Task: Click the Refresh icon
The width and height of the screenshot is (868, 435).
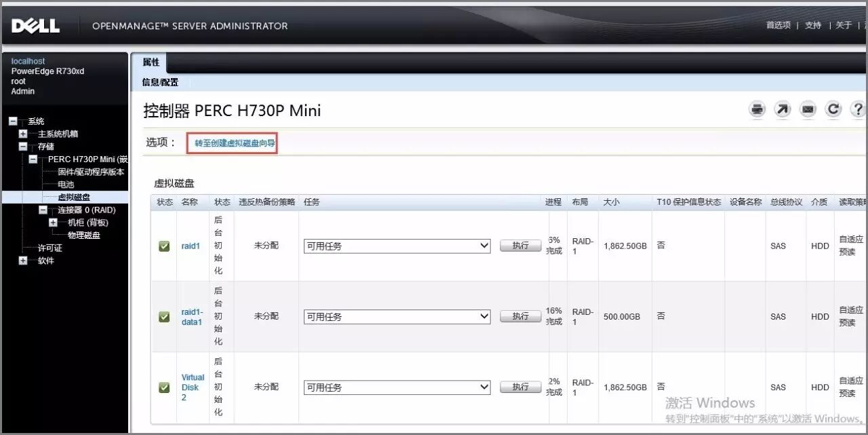Action: (x=833, y=109)
